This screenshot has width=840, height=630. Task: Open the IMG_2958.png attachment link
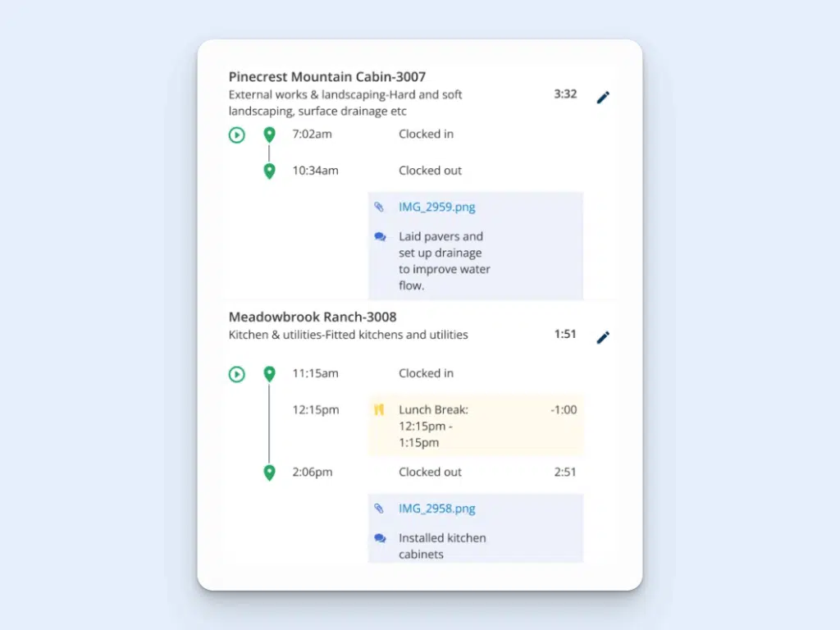(436, 509)
